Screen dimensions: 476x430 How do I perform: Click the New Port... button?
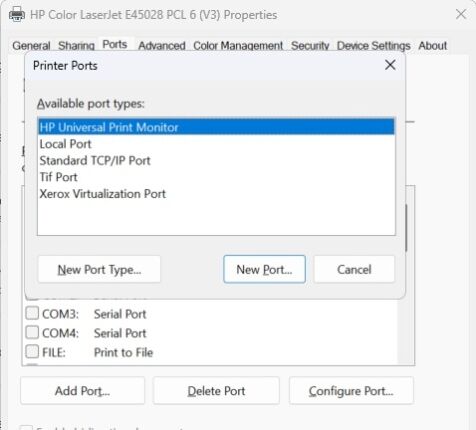pos(264,269)
